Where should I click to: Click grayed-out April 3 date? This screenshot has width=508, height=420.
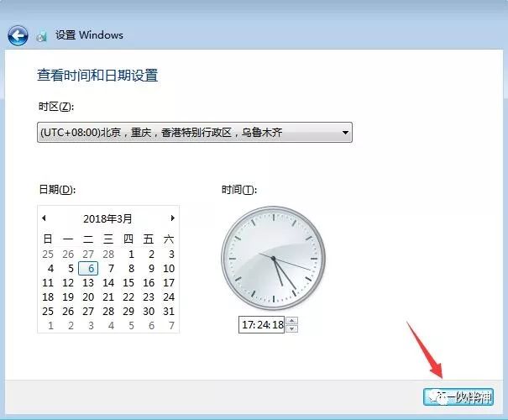coord(91,325)
